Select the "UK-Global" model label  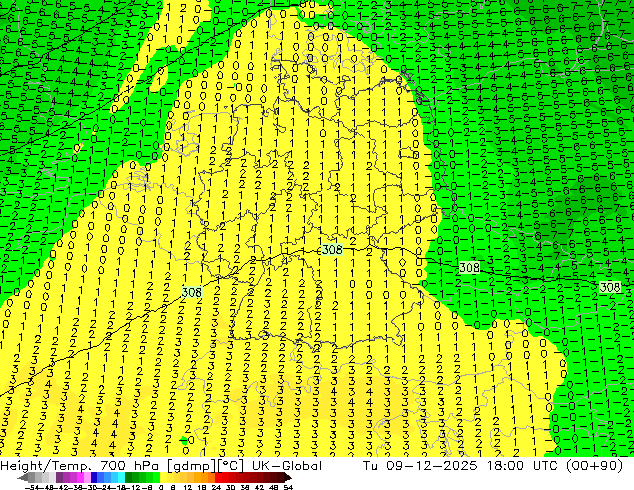click(x=287, y=466)
